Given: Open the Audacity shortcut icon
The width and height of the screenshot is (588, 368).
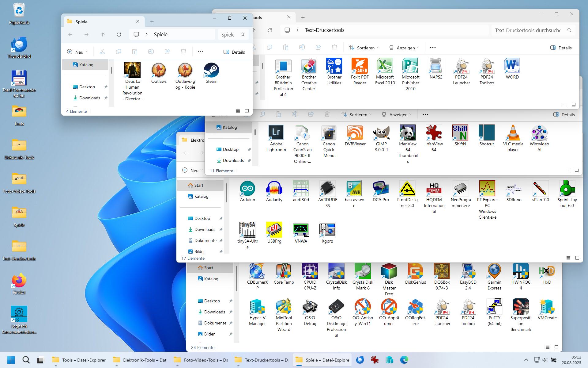Looking at the screenshot, I should coord(274,188).
